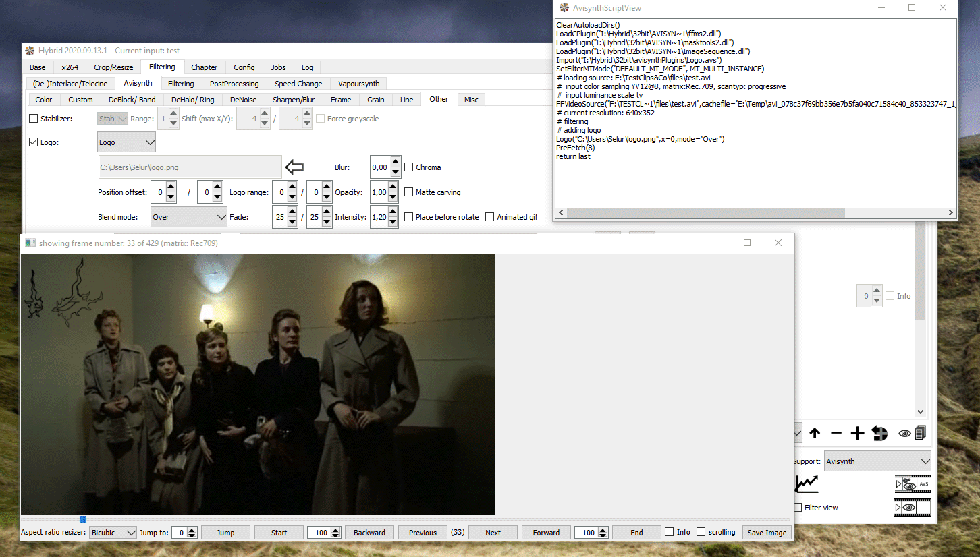Click the plus add icon
980x557 pixels.
pyautogui.click(x=857, y=433)
